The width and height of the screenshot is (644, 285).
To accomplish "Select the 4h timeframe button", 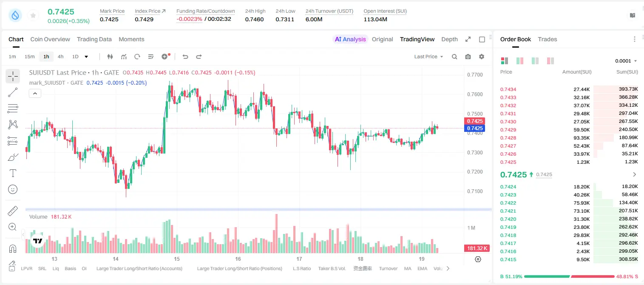I will click(61, 57).
